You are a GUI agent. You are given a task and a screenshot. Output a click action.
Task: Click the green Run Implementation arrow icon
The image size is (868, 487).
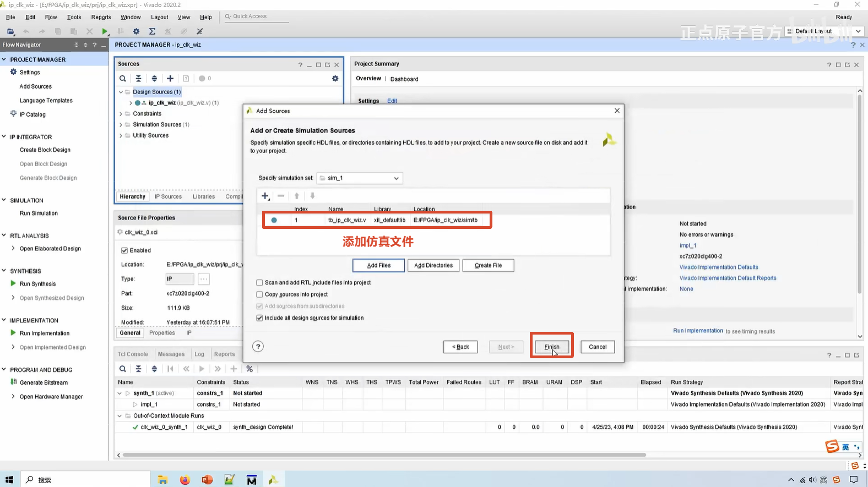point(13,333)
